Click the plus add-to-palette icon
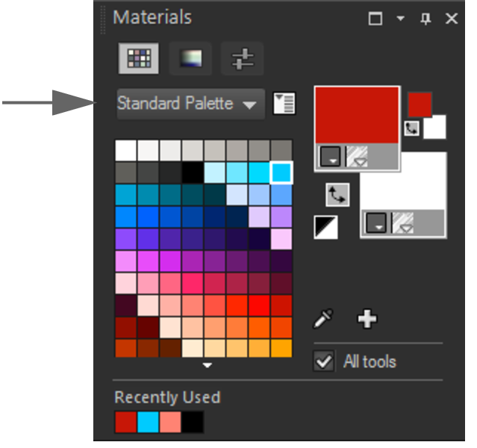477x448 pixels. 367,319
